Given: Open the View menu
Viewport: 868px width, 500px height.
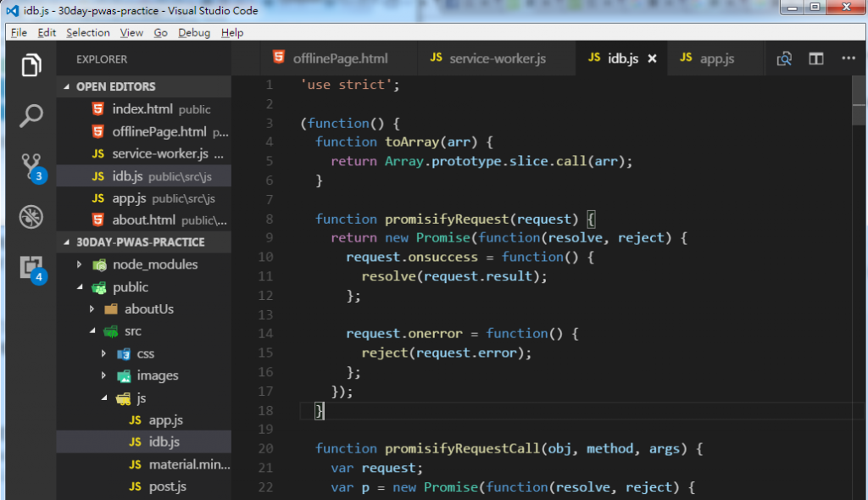Looking at the screenshot, I should pyautogui.click(x=131, y=33).
